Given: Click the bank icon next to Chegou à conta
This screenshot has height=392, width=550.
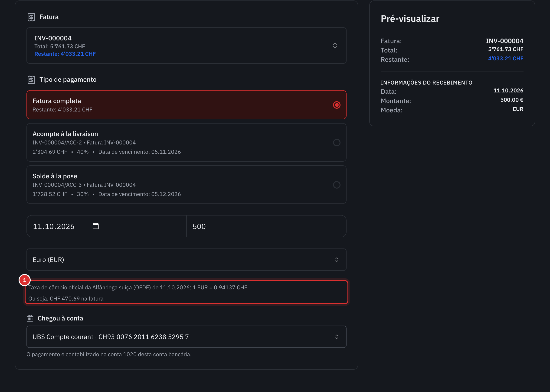Looking at the screenshot, I should click(30, 318).
